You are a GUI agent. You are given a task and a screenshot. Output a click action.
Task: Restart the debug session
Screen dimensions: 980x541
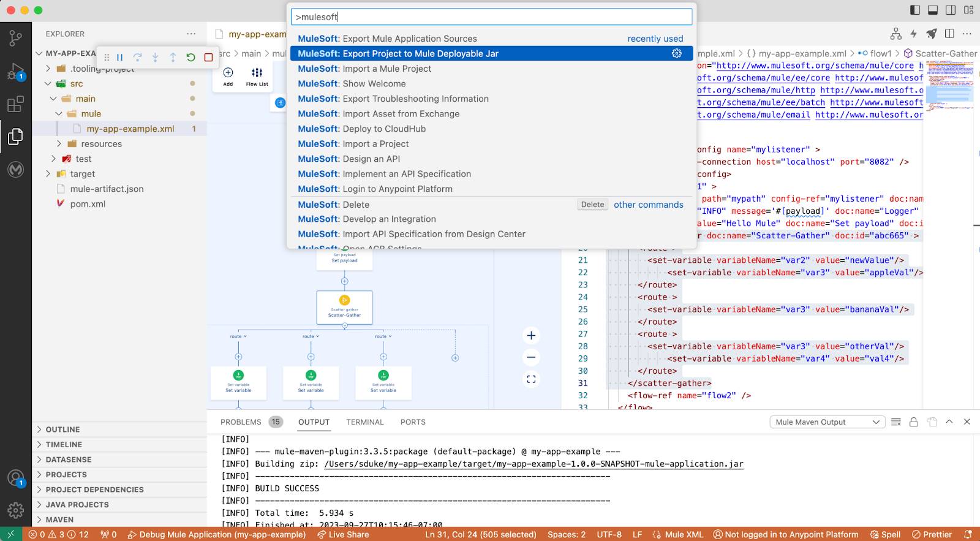point(191,57)
